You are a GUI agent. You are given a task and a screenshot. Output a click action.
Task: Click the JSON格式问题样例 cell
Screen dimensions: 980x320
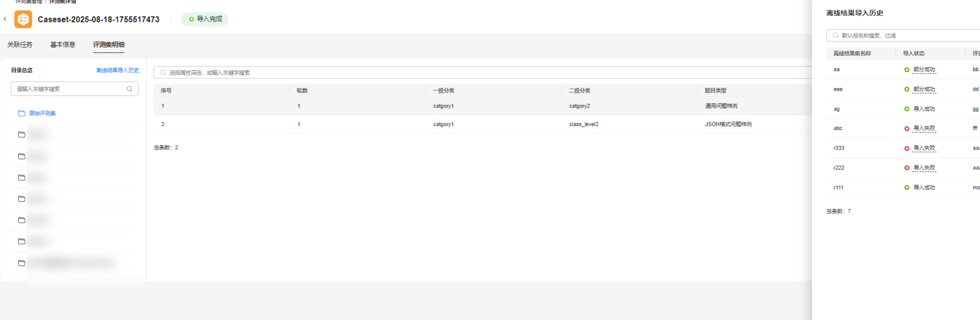pyautogui.click(x=728, y=124)
